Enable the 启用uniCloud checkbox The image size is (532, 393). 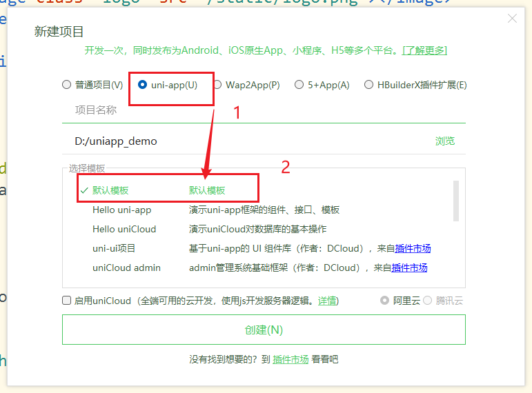coord(66,301)
